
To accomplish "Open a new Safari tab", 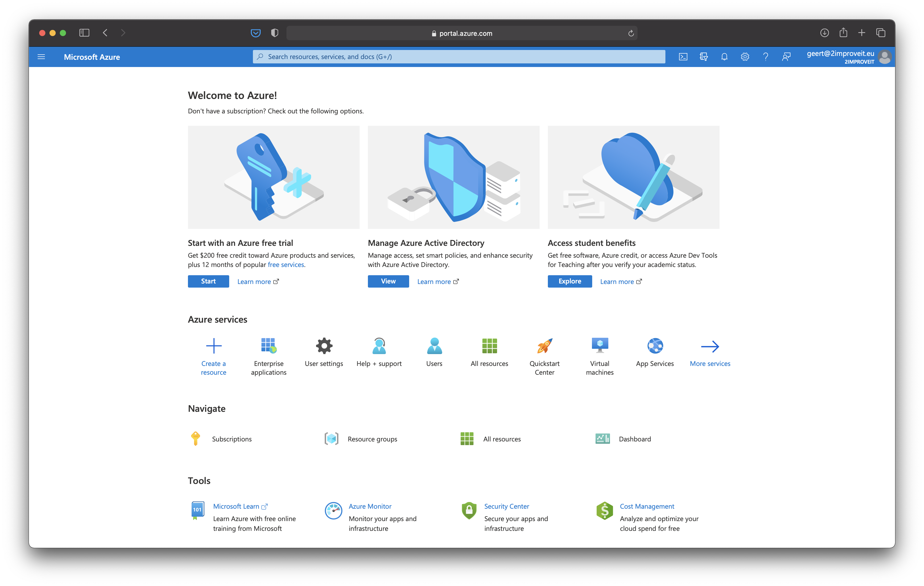I will point(861,33).
